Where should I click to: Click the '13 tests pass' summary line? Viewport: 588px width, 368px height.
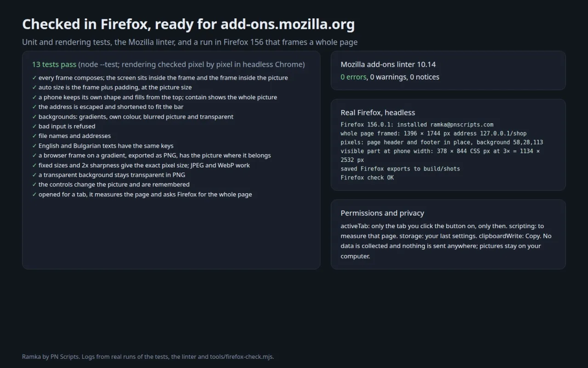tap(169, 64)
